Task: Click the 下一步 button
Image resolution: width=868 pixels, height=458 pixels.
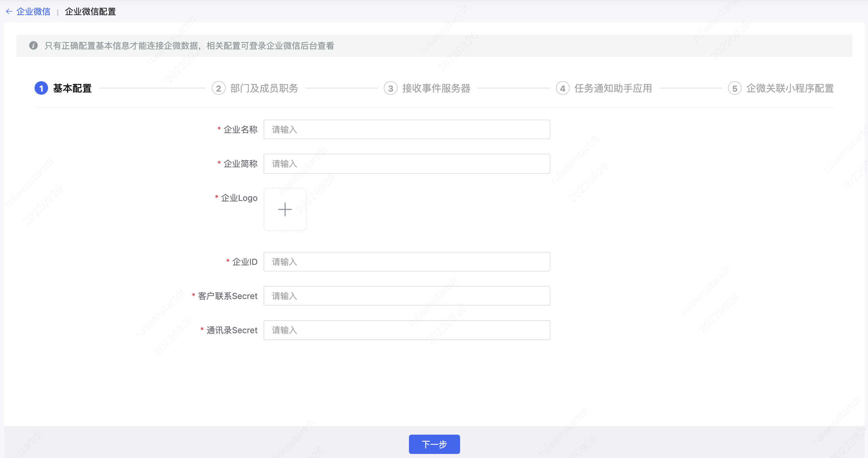Action: pos(434,444)
